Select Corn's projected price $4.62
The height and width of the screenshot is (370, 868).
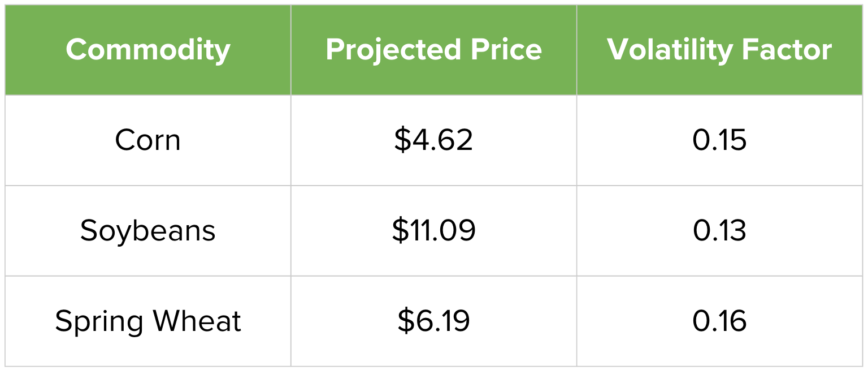tap(433, 140)
